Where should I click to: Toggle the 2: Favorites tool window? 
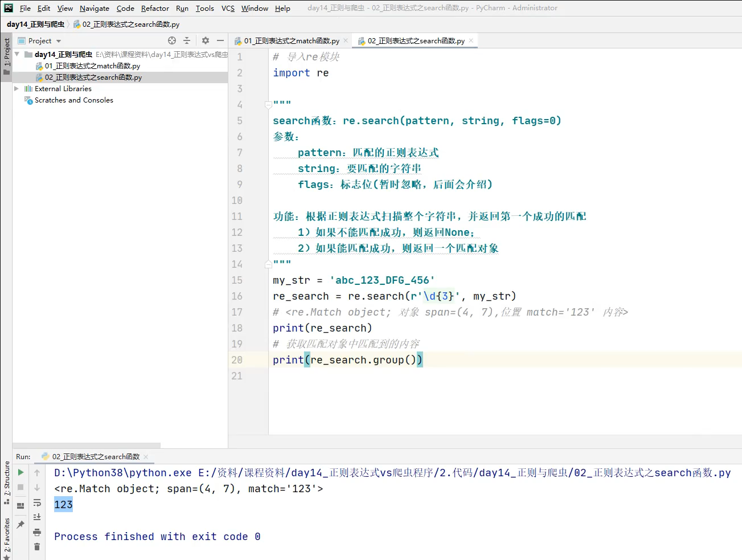6,538
